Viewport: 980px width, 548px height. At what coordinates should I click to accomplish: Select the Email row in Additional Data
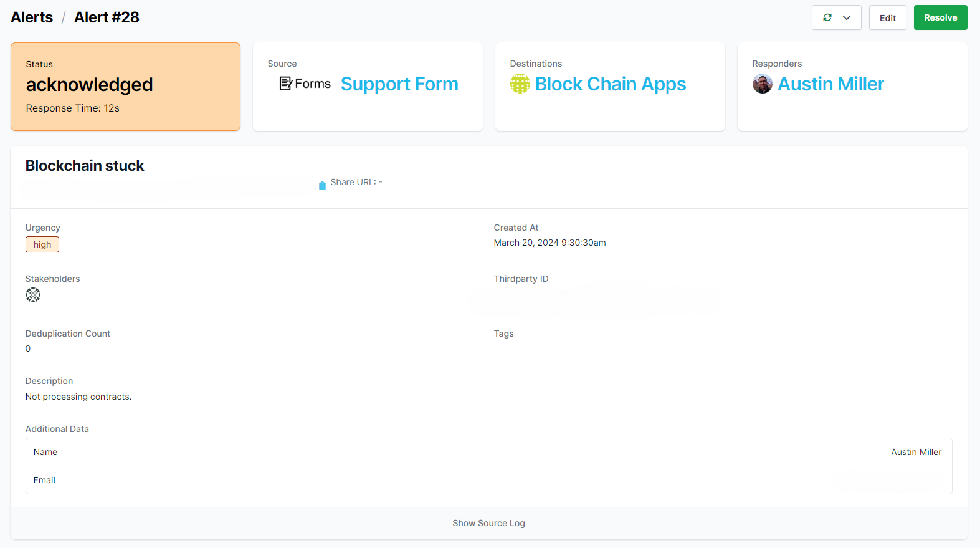(488, 480)
